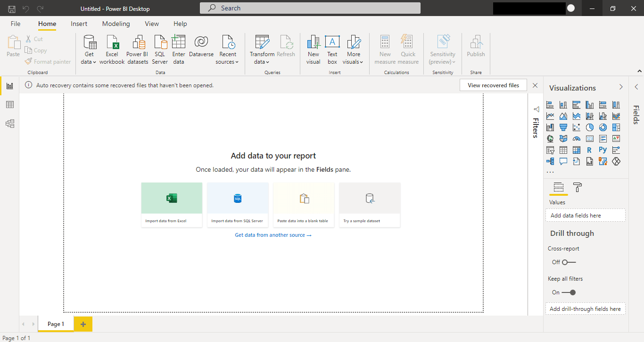Click the Get data from another source link
The image size is (644, 342).
(x=273, y=234)
